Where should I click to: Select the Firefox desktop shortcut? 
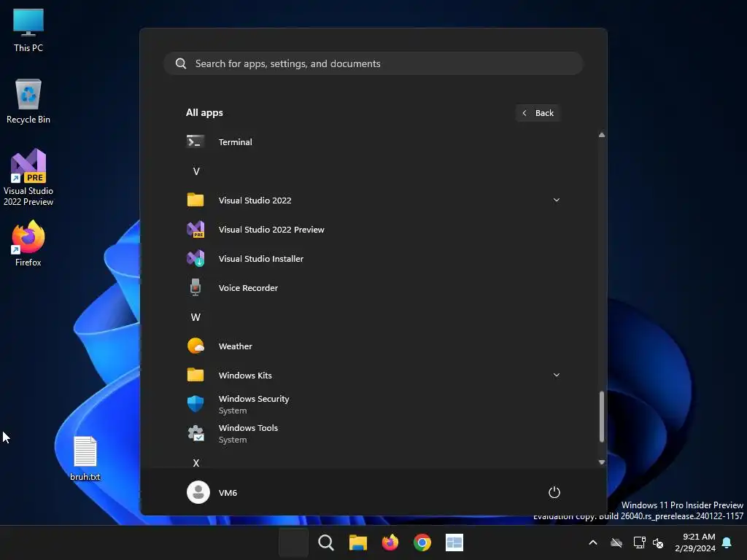click(x=28, y=244)
